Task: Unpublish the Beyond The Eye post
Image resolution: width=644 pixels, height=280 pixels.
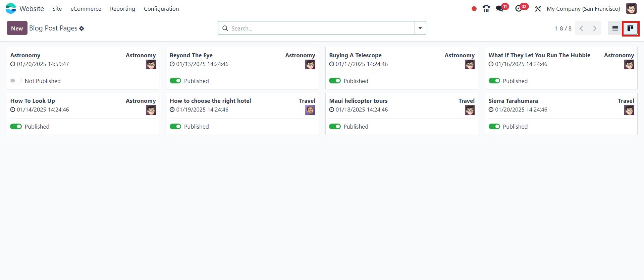Action: click(x=175, y=81)
